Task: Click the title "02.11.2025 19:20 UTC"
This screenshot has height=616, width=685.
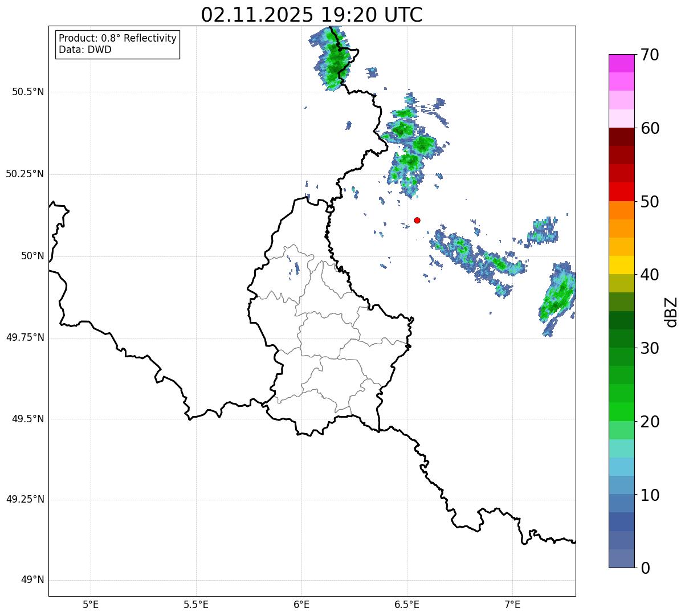Action: (x=312, y=15)
